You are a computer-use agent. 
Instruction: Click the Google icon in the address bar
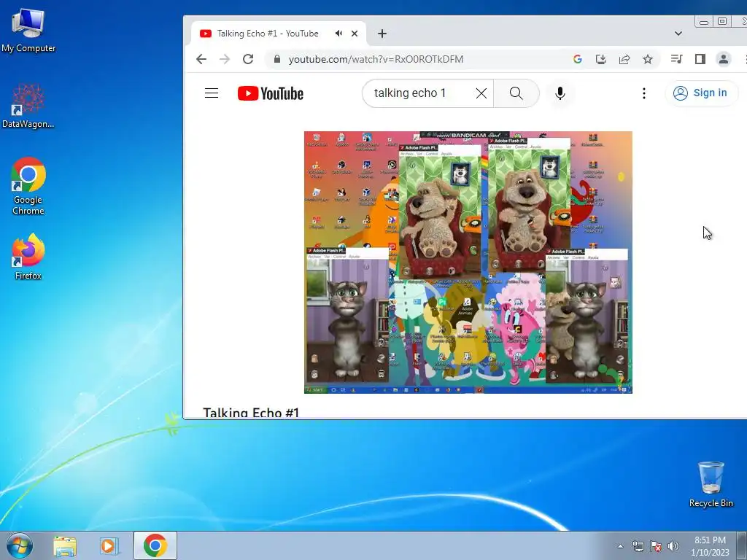pos(578,59)
